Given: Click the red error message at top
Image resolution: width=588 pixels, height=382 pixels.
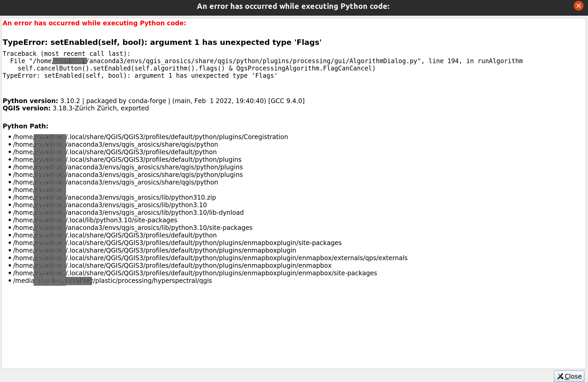Looking at the screenshot, I should 94,23.
